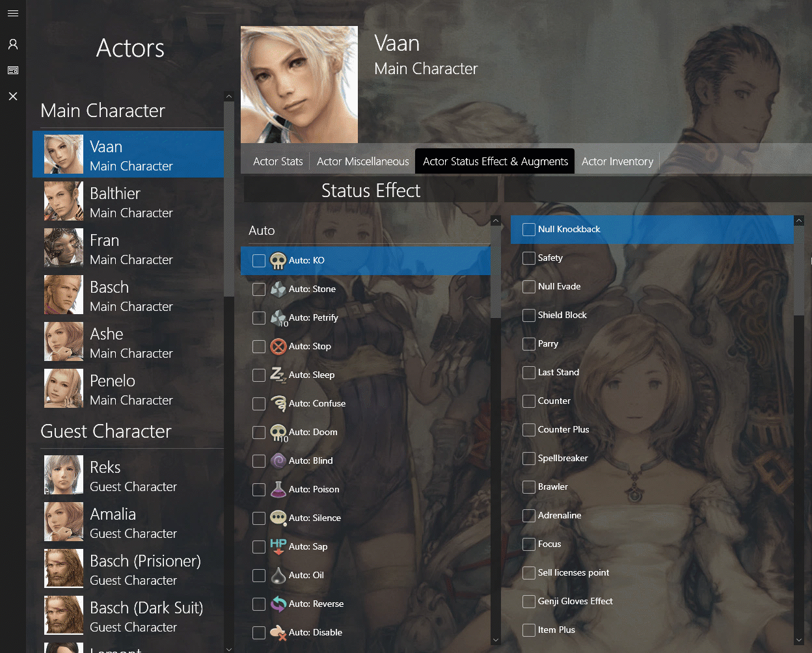The height and width of the screenshot is (653, 812).
Task: Click the Auto: Petrify countdown icon
Action: (x=278, y=318)
